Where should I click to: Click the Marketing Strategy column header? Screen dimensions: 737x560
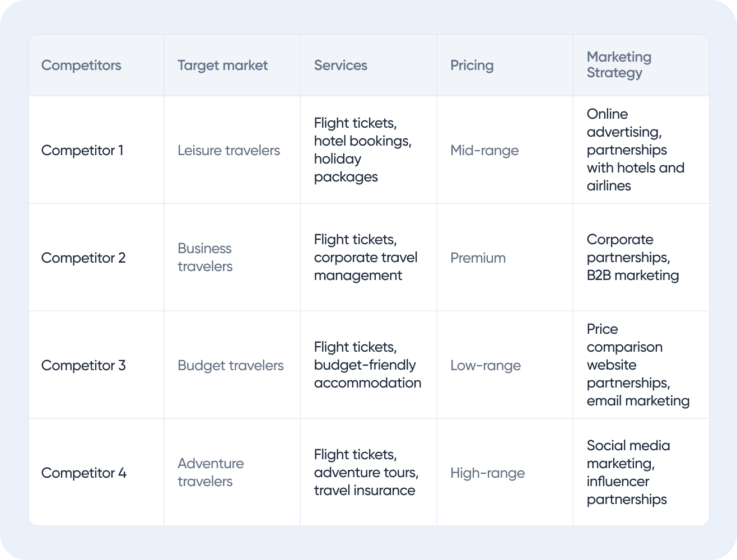619,65
